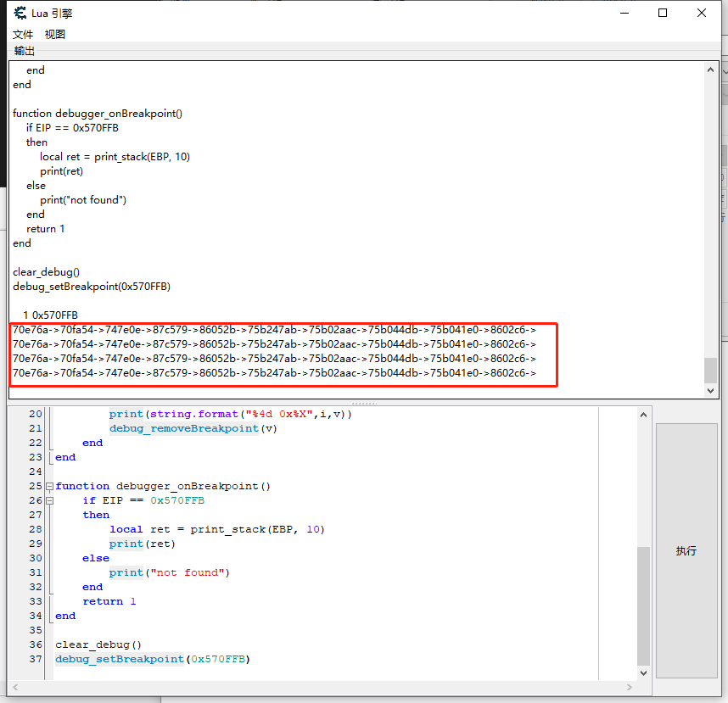The height and width of the screenshot is (703, 728).
Task: Click the first stack trace line in output
Action: (x=273, y=330)
